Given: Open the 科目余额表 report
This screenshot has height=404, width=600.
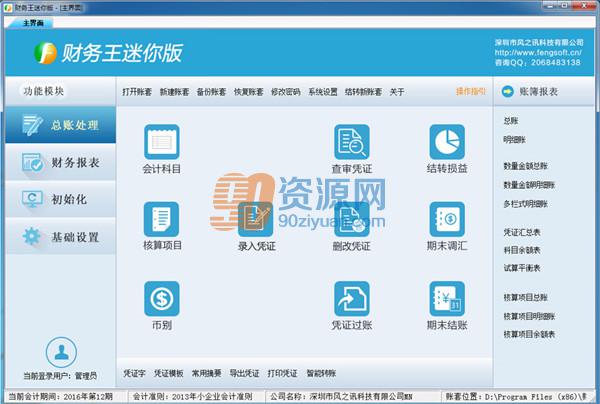Looking at the screenshot, I should point(522,250).
